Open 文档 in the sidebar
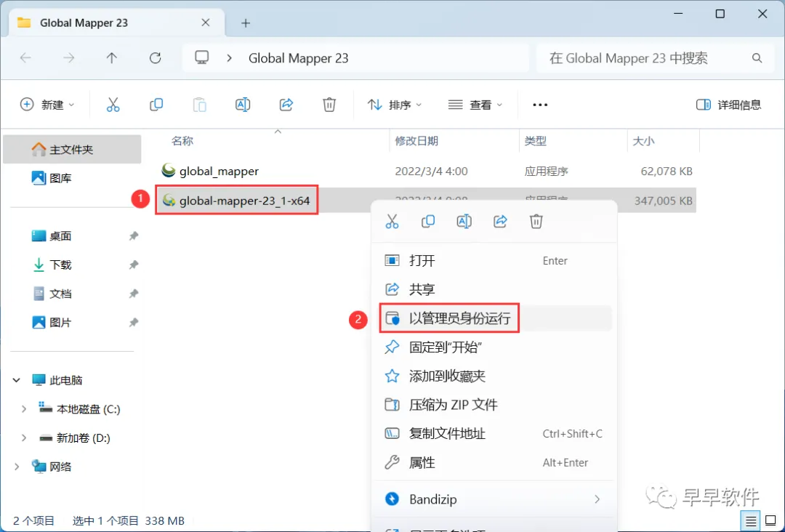Screen dimensions: 785x532 (72, 294)
